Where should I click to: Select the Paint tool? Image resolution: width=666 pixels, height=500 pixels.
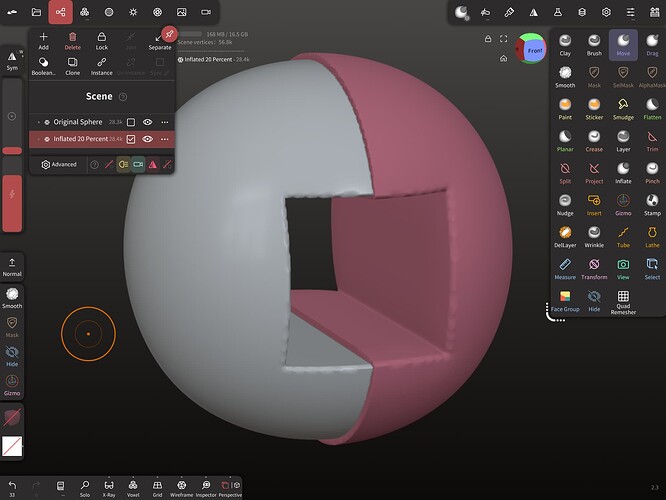pyautogui.click(x=565, y=109)
